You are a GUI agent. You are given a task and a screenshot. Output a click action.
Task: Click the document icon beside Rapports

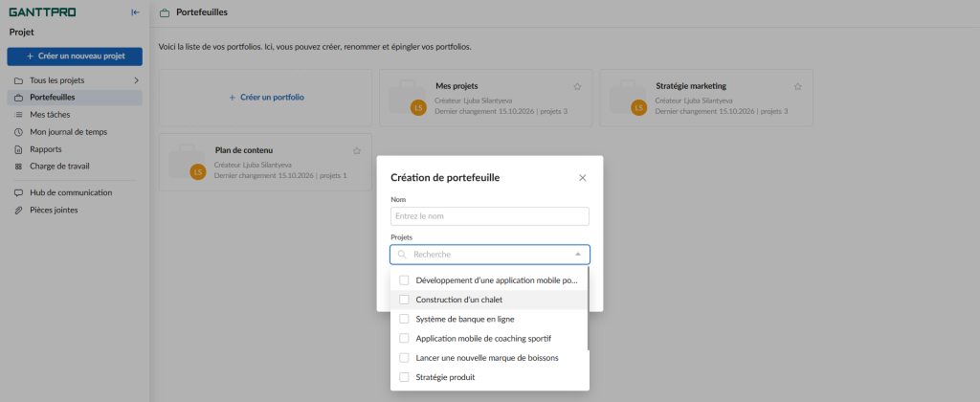pyautogui.click(x=18, y=149)
